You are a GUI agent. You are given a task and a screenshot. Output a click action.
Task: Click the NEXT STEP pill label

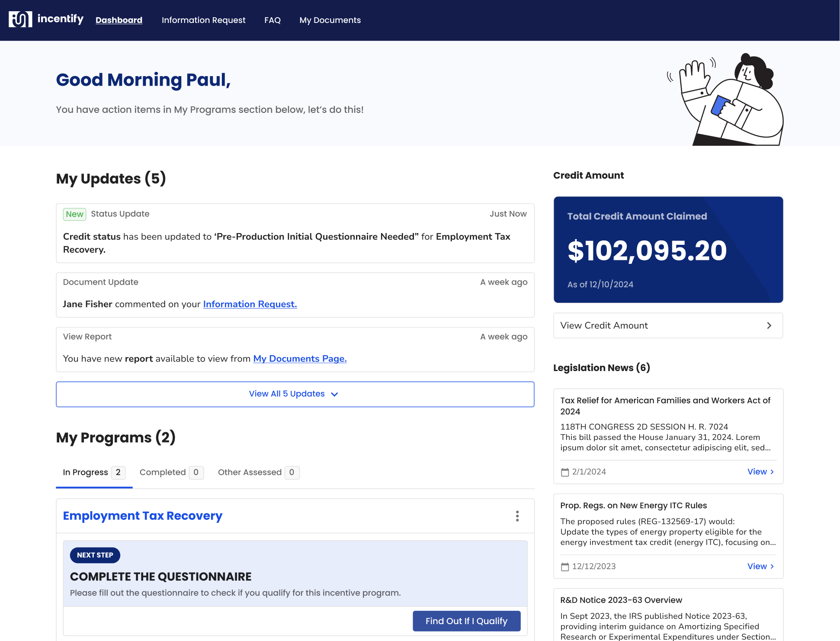pyautogui.click(x=95, y=555)
